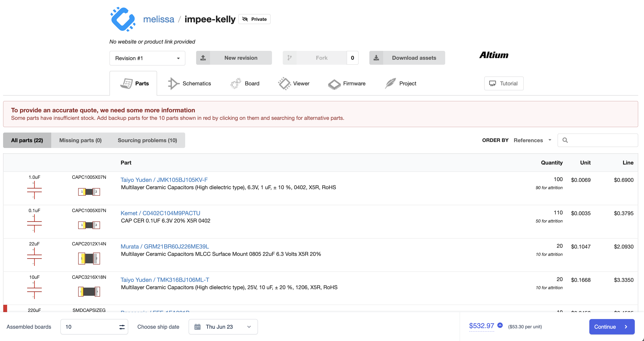Click the Fork button
Screen dimensions: 644x341
(315, 58)
